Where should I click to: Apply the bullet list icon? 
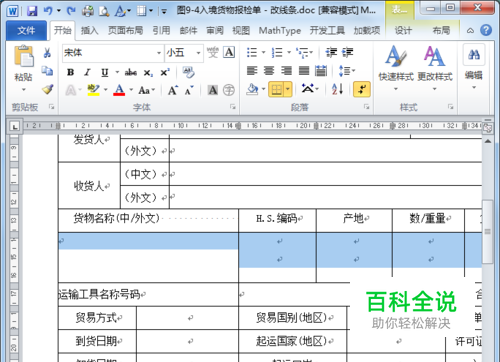pyautogui.click(x=252, y=52)
